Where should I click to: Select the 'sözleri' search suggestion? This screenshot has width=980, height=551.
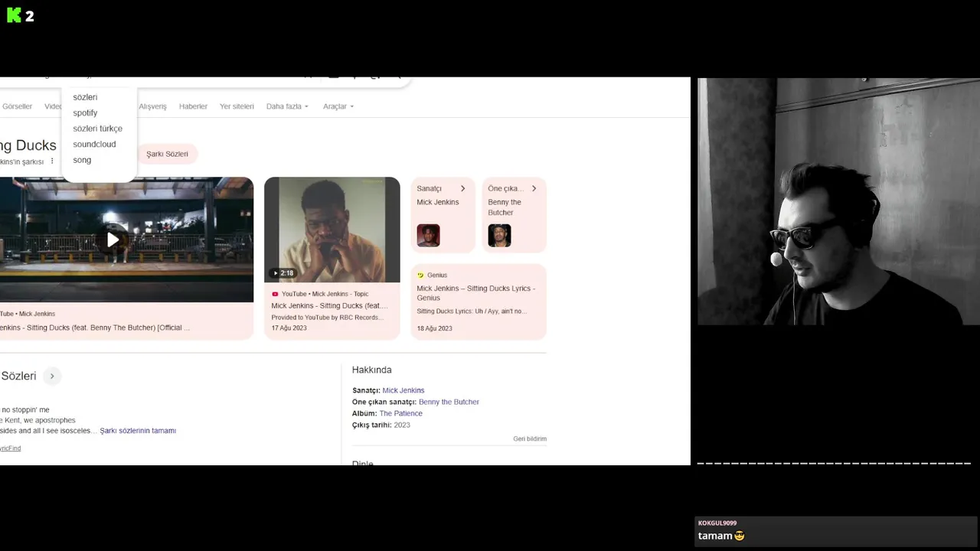85,97
